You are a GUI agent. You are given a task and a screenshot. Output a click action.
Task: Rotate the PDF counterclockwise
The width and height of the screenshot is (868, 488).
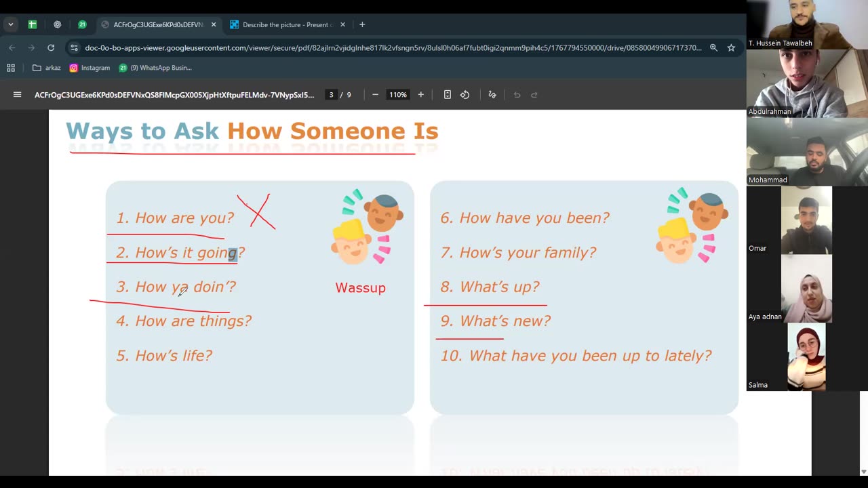(465, 95)
